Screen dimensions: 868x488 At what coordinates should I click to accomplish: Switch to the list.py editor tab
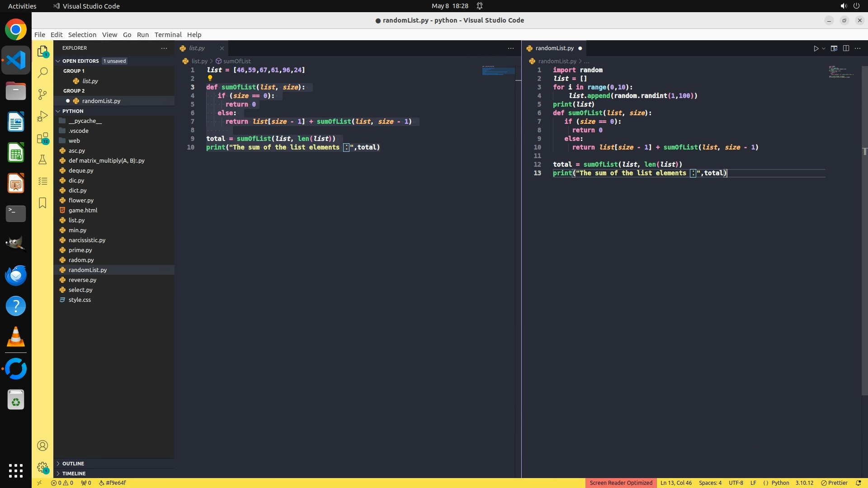point(197,48)
